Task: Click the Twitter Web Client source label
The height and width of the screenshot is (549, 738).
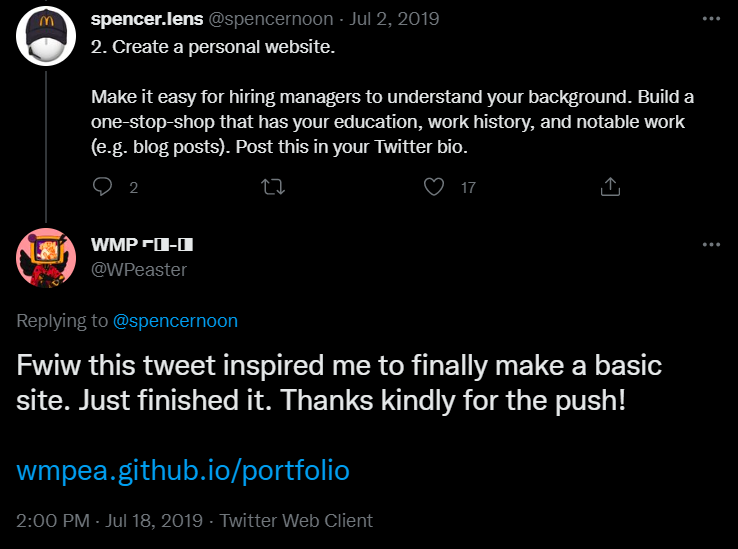Action: 296,521
